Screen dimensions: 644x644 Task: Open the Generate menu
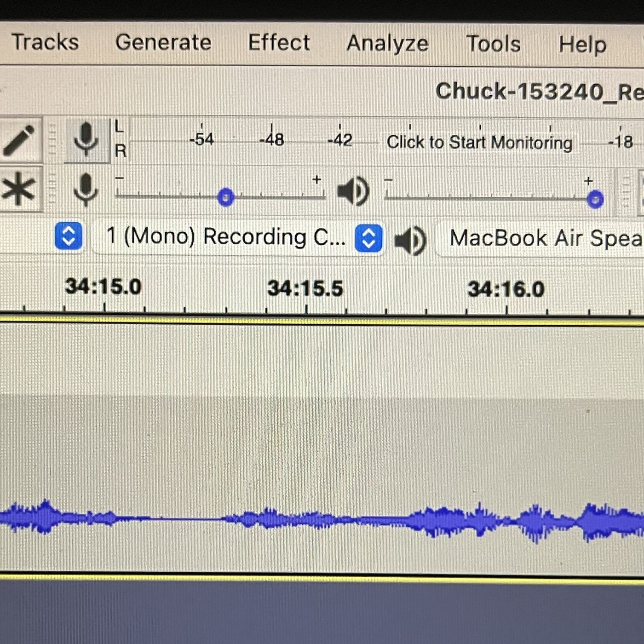163,43
